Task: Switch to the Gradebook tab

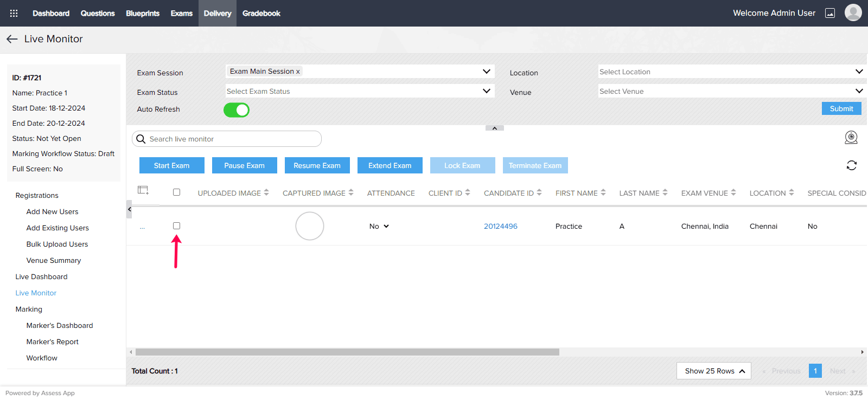Action: [x=261, y=13]
